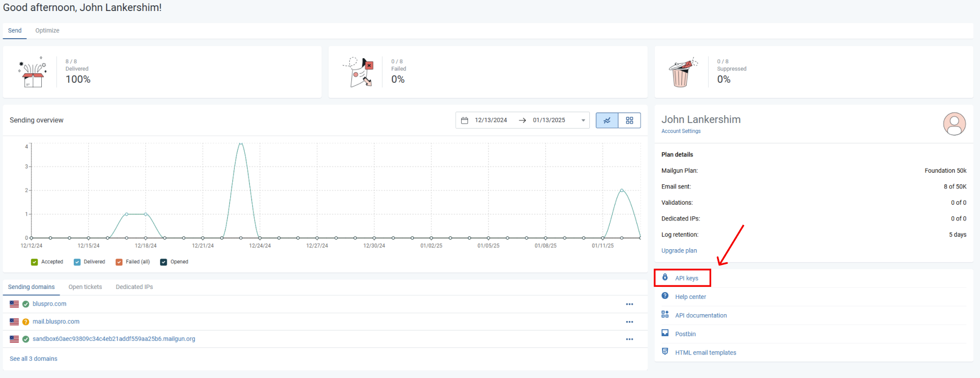
Task: Select the Send tab
Action: pos(15,30)
